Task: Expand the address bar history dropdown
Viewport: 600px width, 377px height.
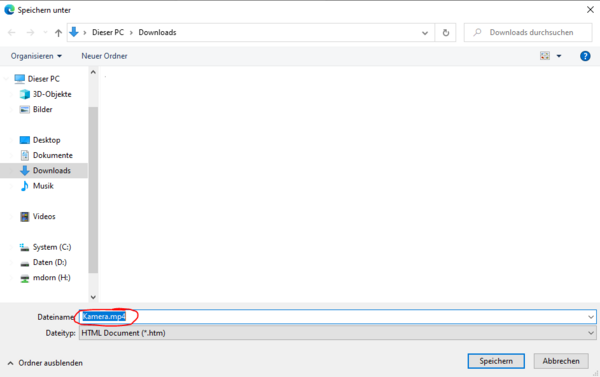Action: pos(425,33)
